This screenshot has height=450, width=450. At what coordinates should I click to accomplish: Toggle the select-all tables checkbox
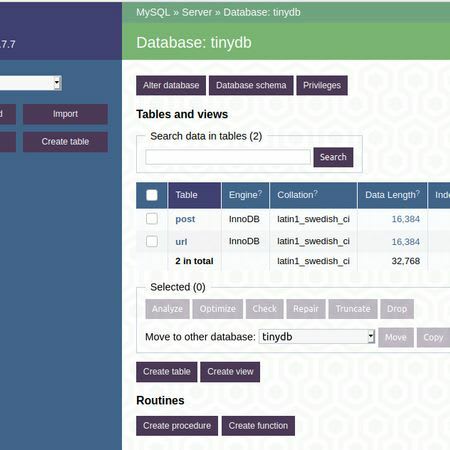coord(152,195)
